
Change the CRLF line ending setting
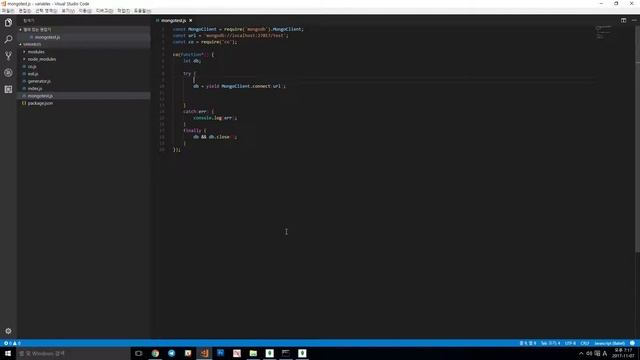pyautogui.click(x=584, y=343)
